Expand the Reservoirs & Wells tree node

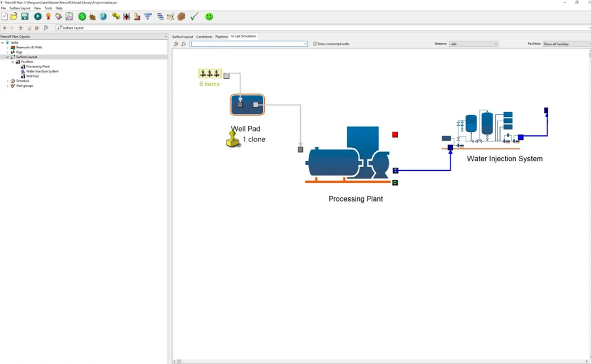8,47
